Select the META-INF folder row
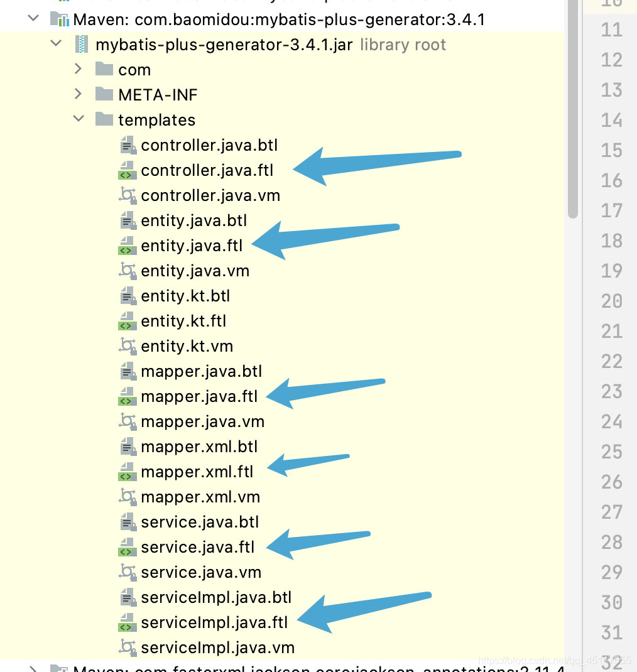 click(158, 95)
